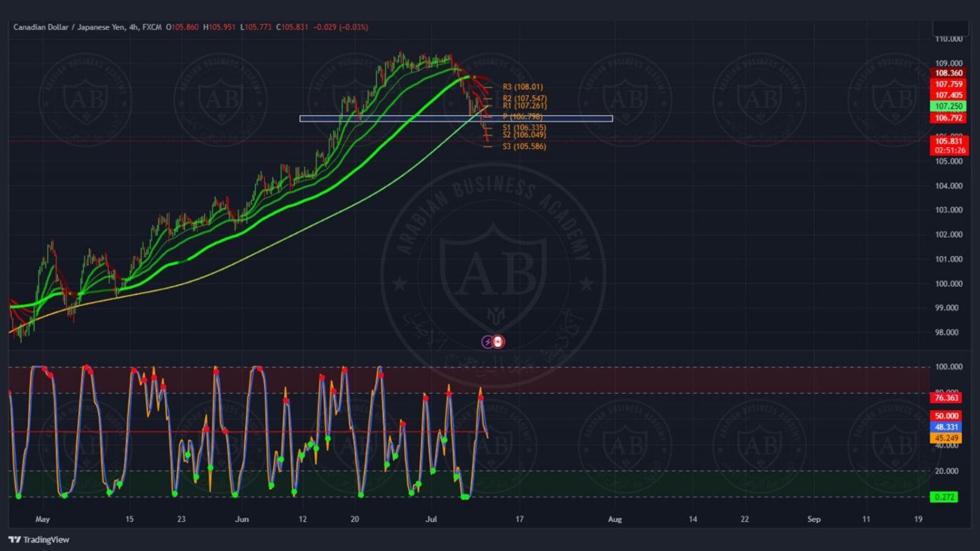Viewport: 980px width, 551px height.
Task: Click the orange 45.249 oscillator label
Action: pyautogui.click(x=946, y=438)
